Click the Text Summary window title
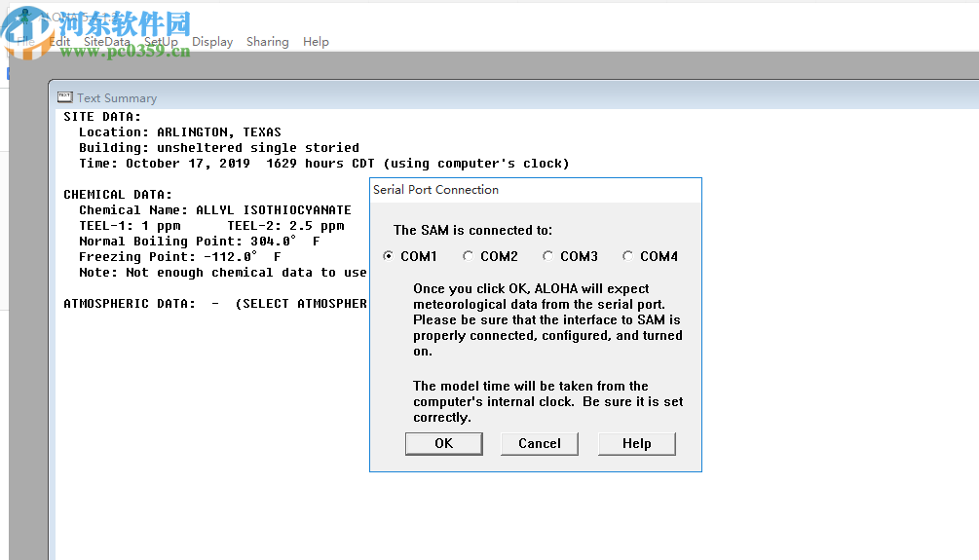 tap(117, 98)
